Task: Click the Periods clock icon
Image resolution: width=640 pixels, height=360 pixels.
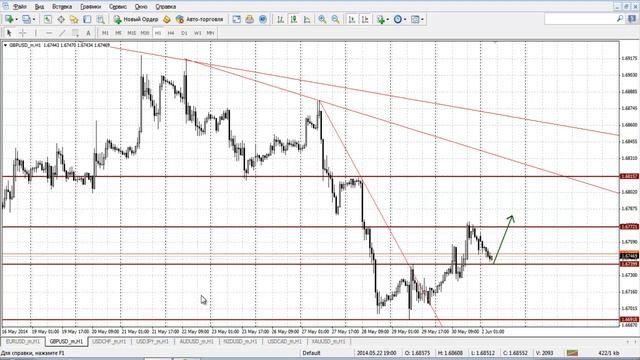Action: coord(398,19)
